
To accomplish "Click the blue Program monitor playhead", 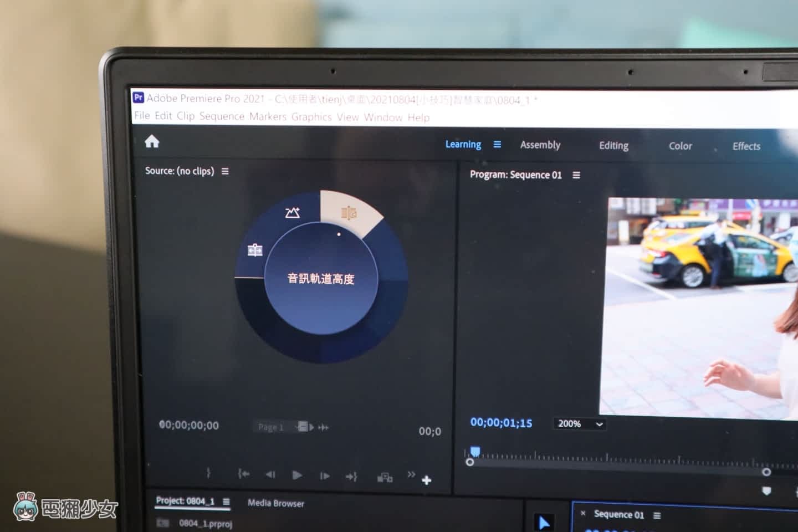I will coord(475,452).
